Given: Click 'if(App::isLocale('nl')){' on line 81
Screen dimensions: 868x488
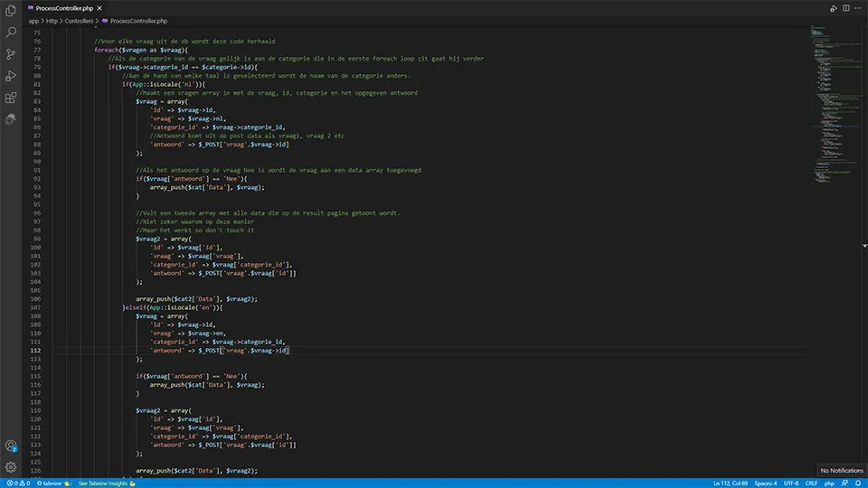Looking at the screenshot, I should click(164, 84).
